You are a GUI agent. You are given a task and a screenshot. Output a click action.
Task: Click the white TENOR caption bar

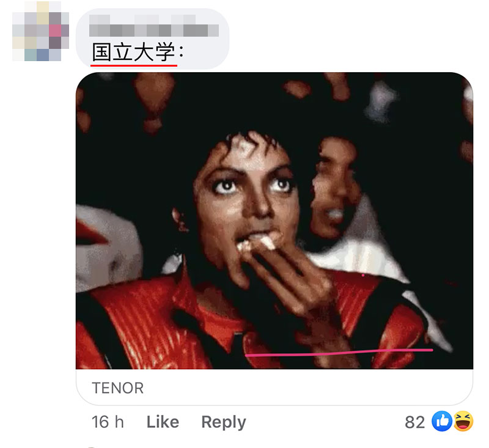pyautogui.click(x=274, y=387)
